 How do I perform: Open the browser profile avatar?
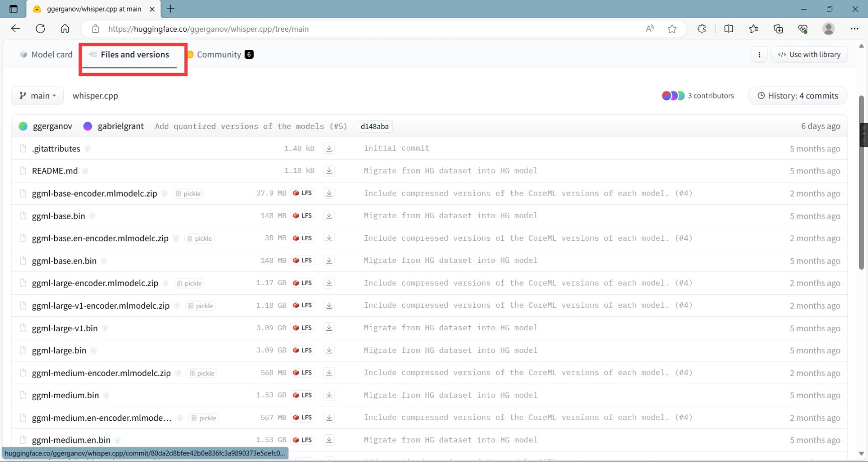(829, 29)
